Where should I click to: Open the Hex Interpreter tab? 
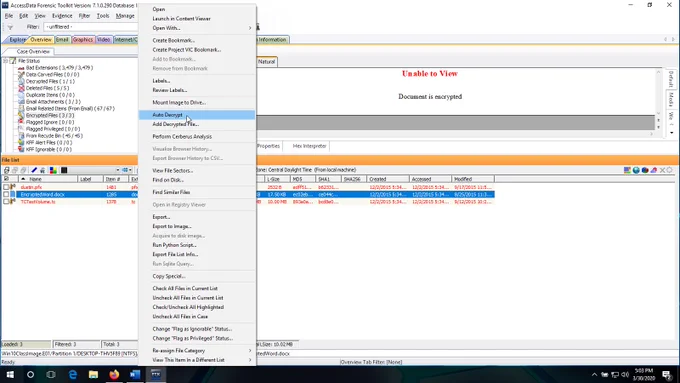point(309,146)
